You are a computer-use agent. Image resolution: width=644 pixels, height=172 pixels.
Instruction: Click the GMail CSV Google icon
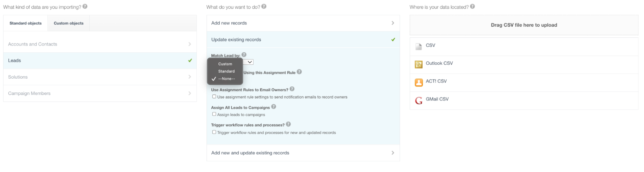(x=418, y=101)
